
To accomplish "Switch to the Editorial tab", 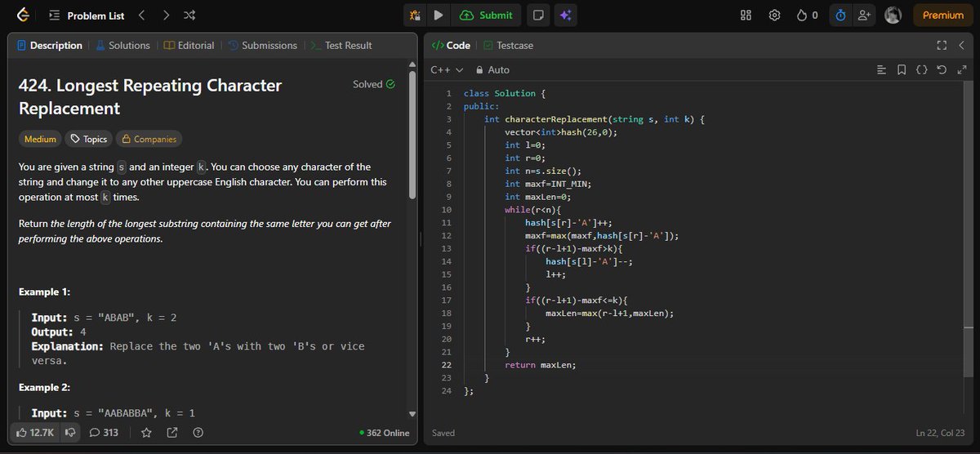I will [x=189, y=46].
